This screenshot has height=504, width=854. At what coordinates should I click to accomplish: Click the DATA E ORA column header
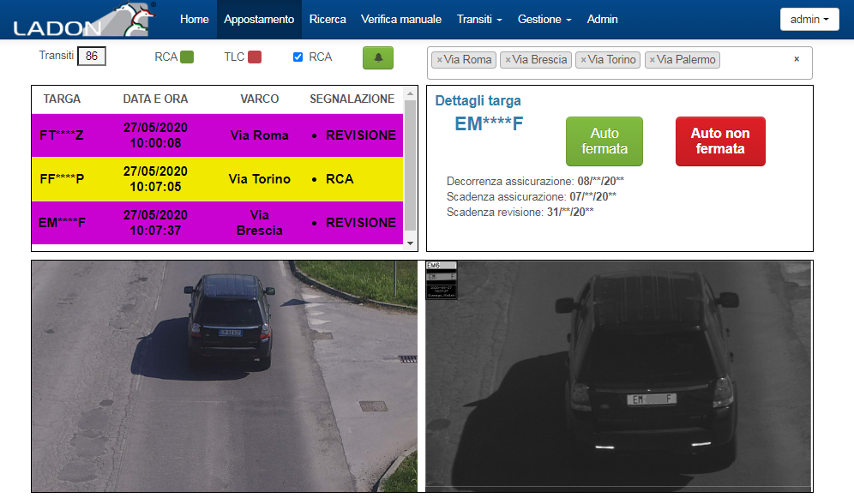coord(155,99)
